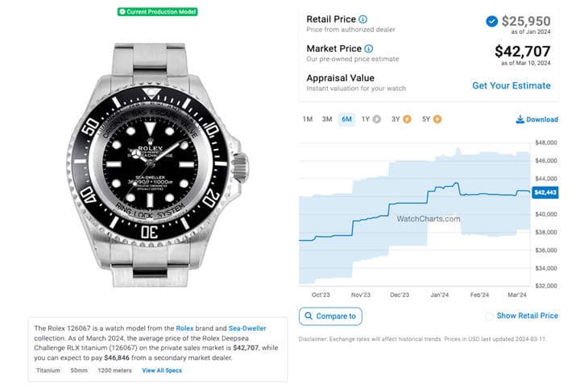Click View All Specs
The width and height of the screenshot is (588, 388).
click(x=162, y=370)
